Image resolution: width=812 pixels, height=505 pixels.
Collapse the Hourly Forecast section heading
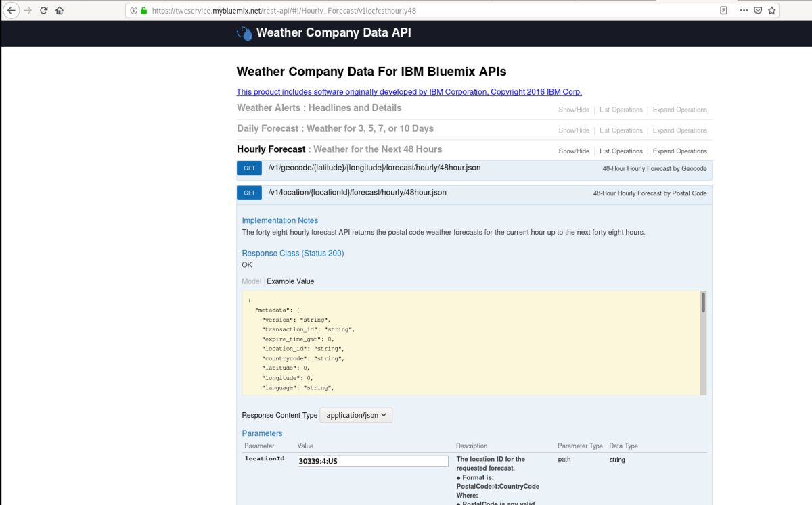pos(340,149)
